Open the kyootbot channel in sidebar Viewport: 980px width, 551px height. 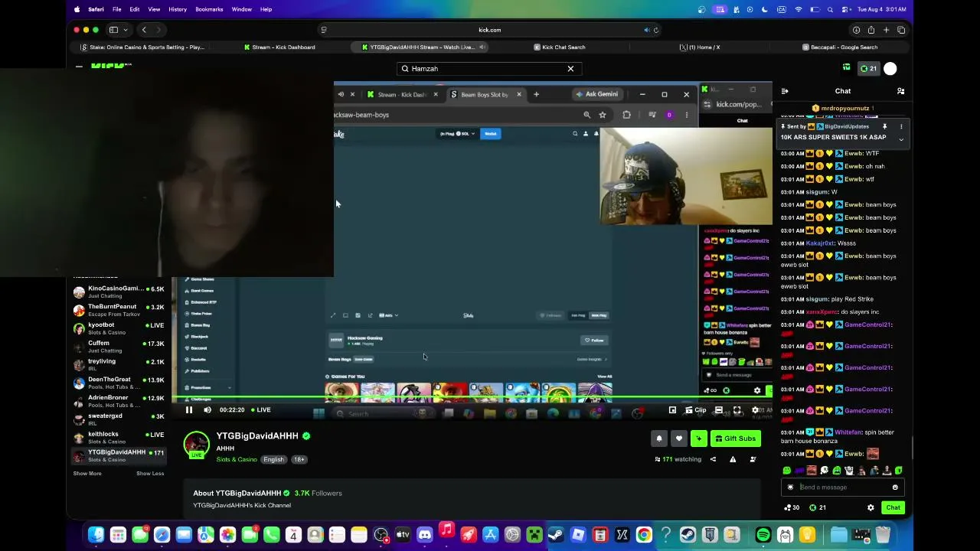(x=119, y=328)
